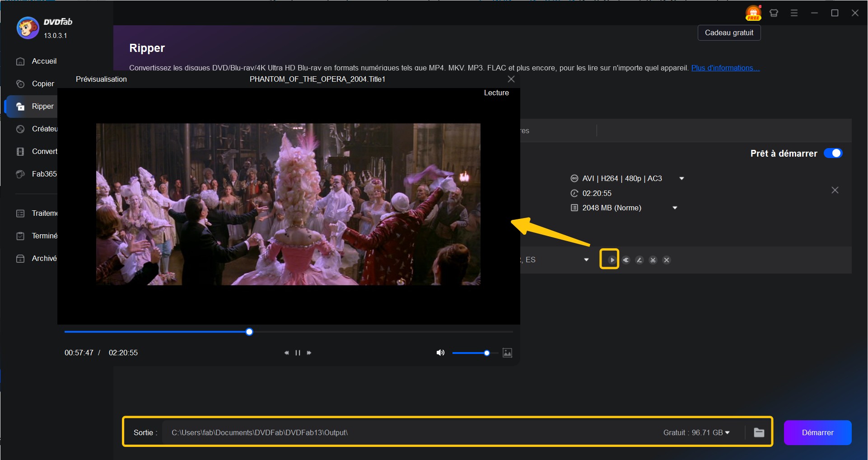This screenshot has width=868, height=460.
Task: Click the 00:57:47 elapsed time
Action: [x=79, y=353]
